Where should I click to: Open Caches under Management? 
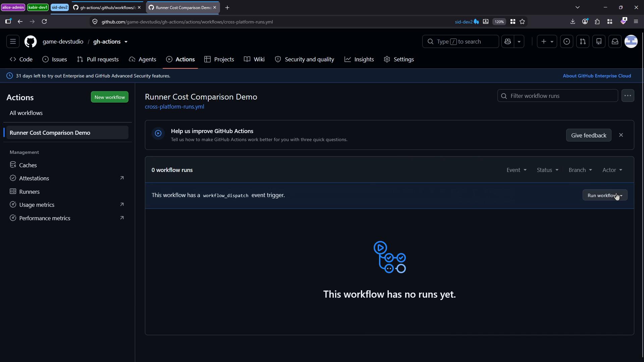click(67, 165)
